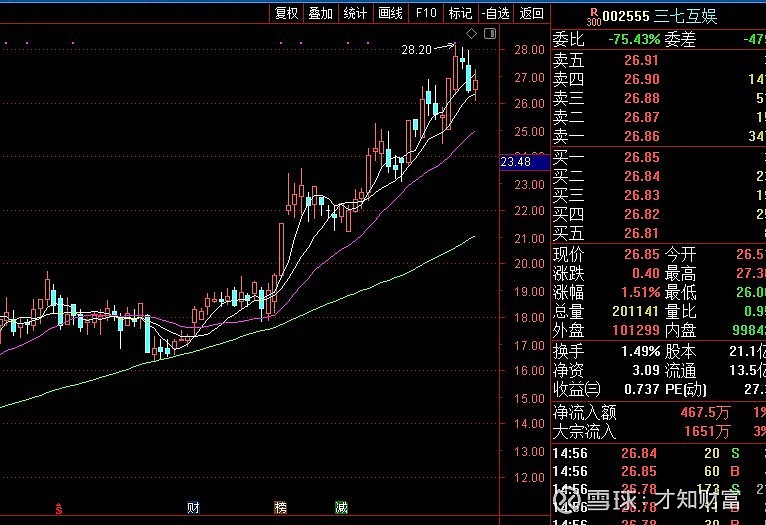
Task: Click the 财 financial marker on timeline
Action: [193, 508]
